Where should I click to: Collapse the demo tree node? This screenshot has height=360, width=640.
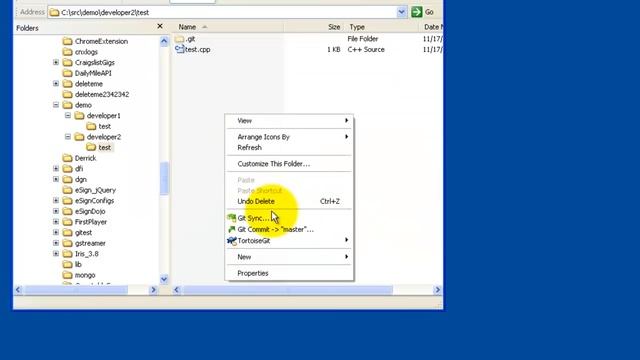pos(56,105)
